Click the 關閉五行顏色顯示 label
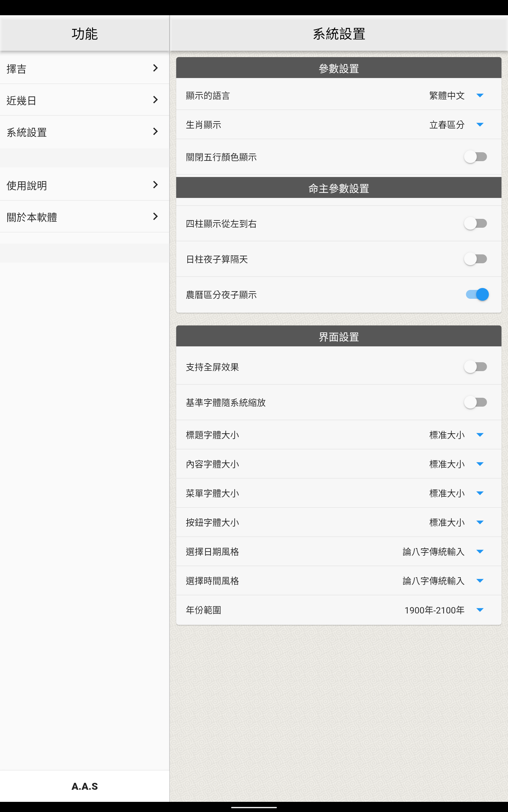 pos(221,157)
